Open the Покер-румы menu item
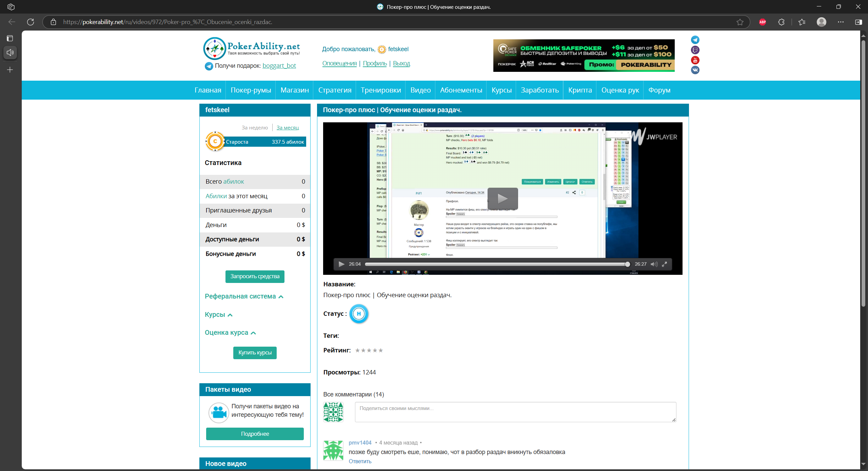This screenshot has width=868, height=471. [251, 90]
